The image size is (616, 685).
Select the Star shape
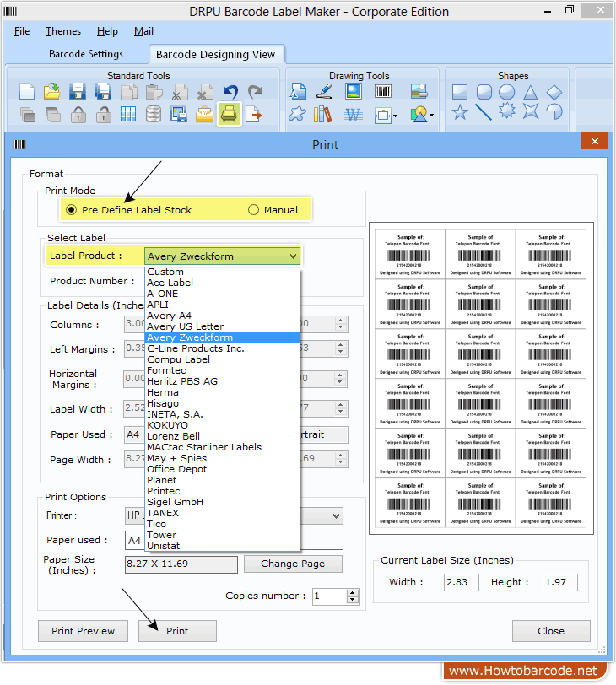pyautogui.click(x=460, y=112)
